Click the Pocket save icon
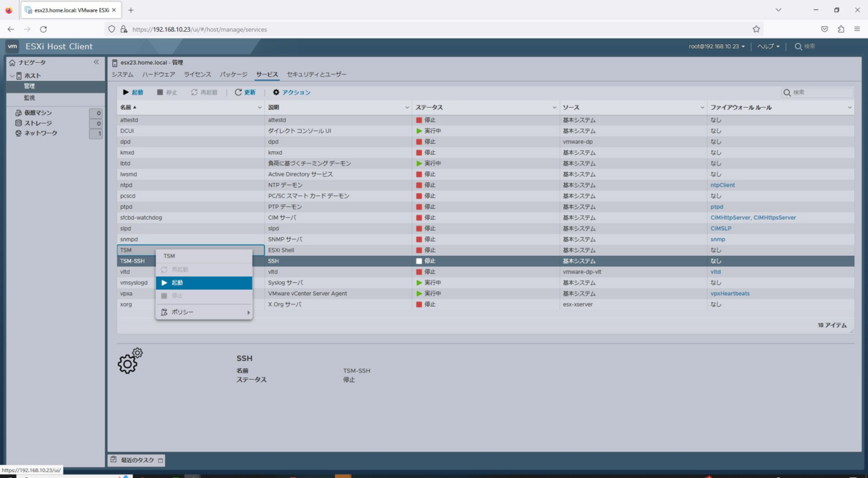This screenshot has width=868, height=478. pyautogui.click(x=824, y=29)
